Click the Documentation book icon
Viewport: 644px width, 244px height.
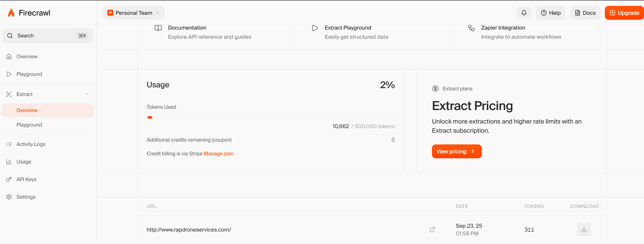[158, 28]
